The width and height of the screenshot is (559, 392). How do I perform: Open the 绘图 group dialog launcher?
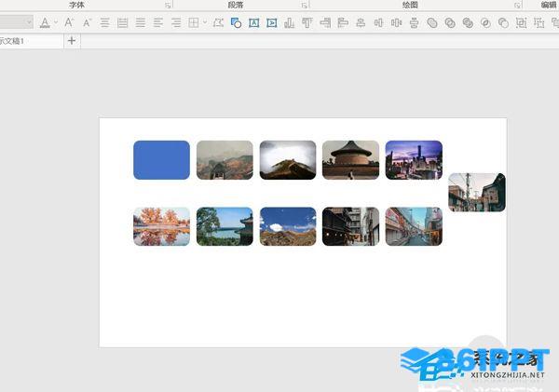517,6
